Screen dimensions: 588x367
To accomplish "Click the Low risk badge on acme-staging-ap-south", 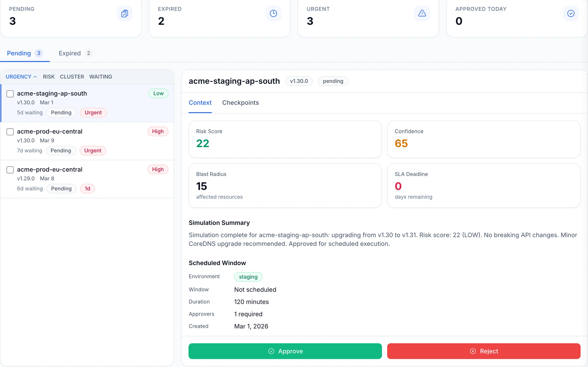I will pyautogui.click(x=158, y=93).
